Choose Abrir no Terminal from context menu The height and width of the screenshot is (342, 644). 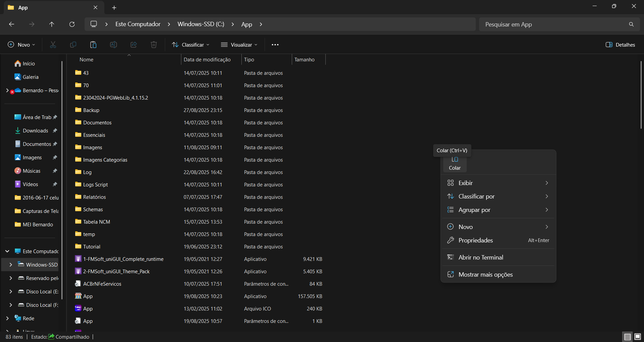(480, 258)
